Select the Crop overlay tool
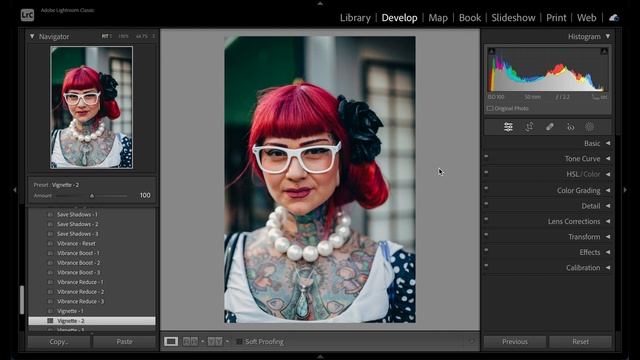640x360 pixels. tap(529, 127)
